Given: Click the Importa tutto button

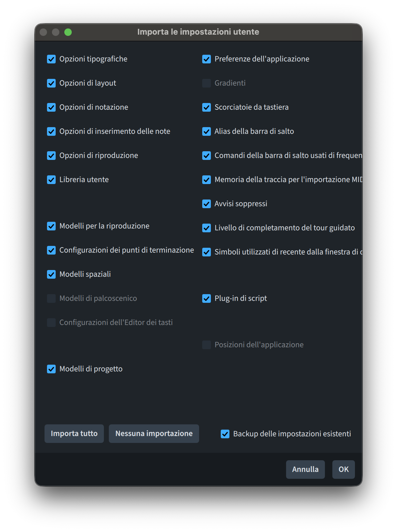Looking at the screenshot, I should pos(74,434).
